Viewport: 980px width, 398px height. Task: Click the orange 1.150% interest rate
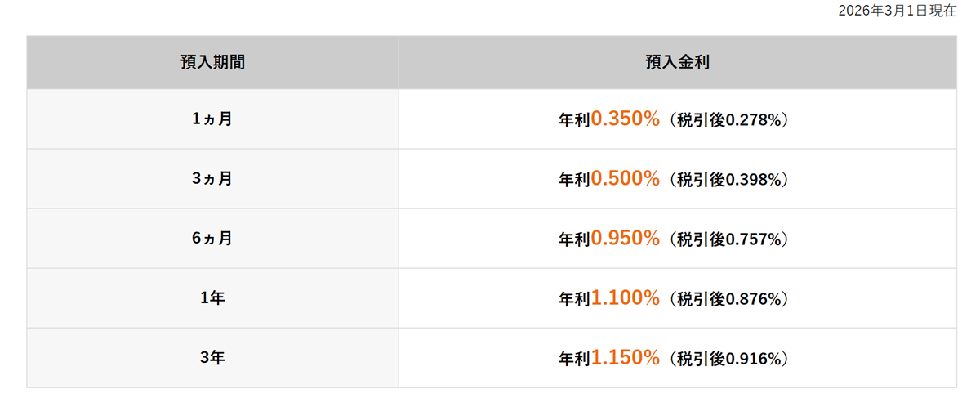point(625,358)
